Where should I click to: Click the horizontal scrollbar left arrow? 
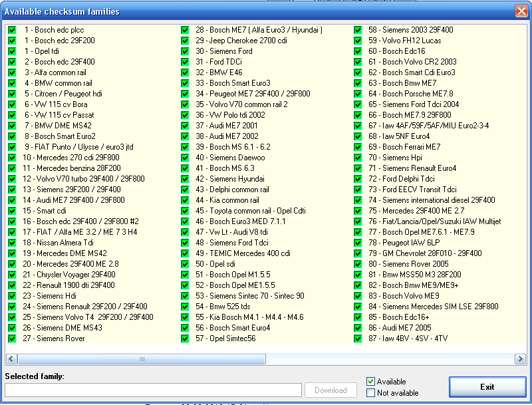tap(11, 359)
